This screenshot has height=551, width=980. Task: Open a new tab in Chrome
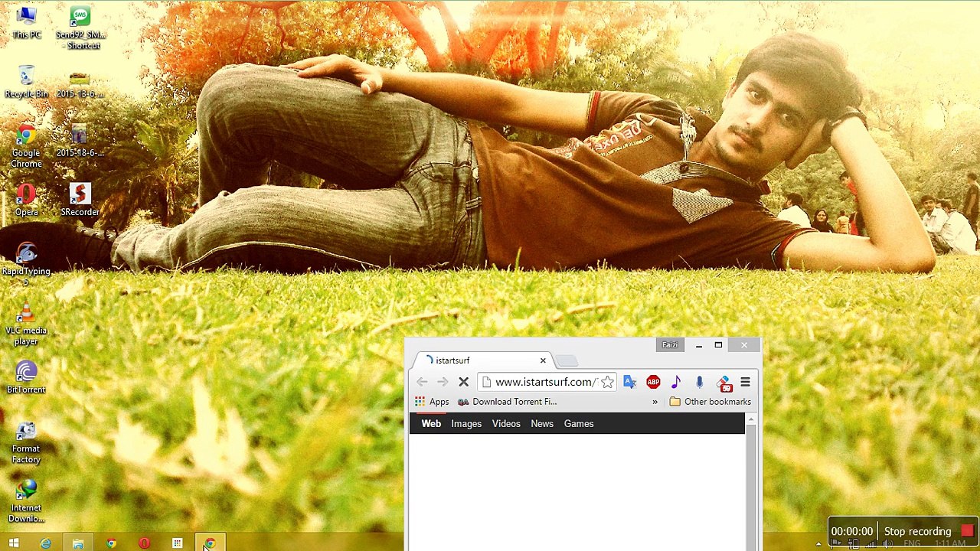point(567,360)
